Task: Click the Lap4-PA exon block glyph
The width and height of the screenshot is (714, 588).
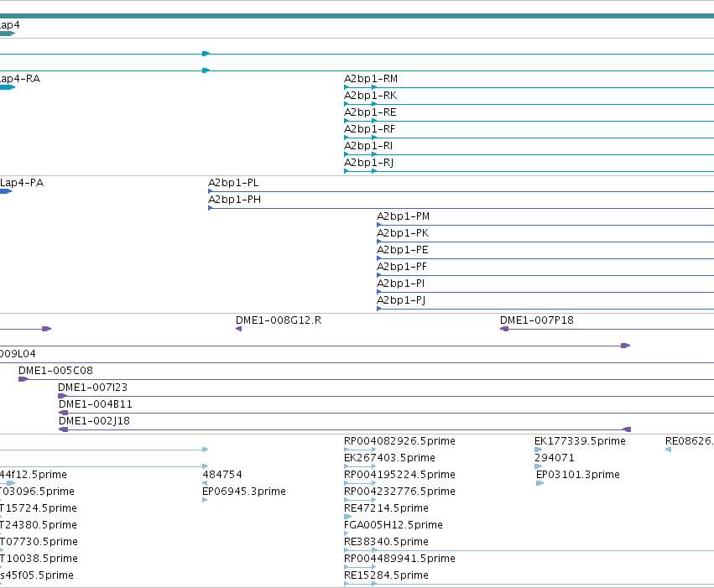Action: tap(6, 191)
